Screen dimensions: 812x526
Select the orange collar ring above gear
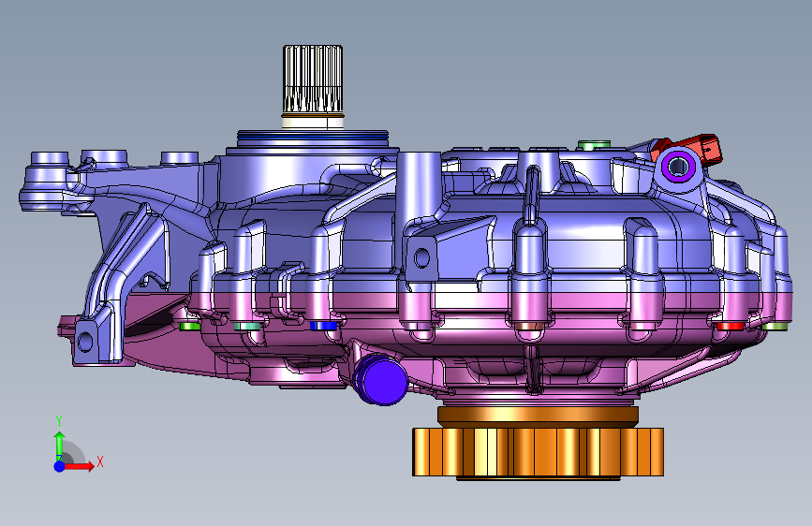coord(538,416)
